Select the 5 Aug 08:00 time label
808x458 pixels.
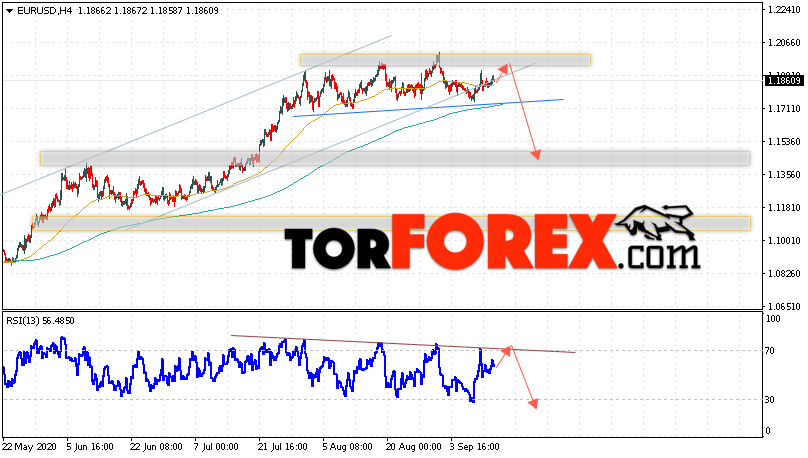pos(347,447)
